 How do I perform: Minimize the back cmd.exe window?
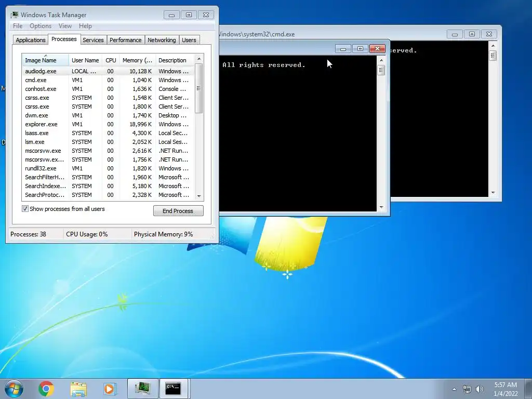455,34
